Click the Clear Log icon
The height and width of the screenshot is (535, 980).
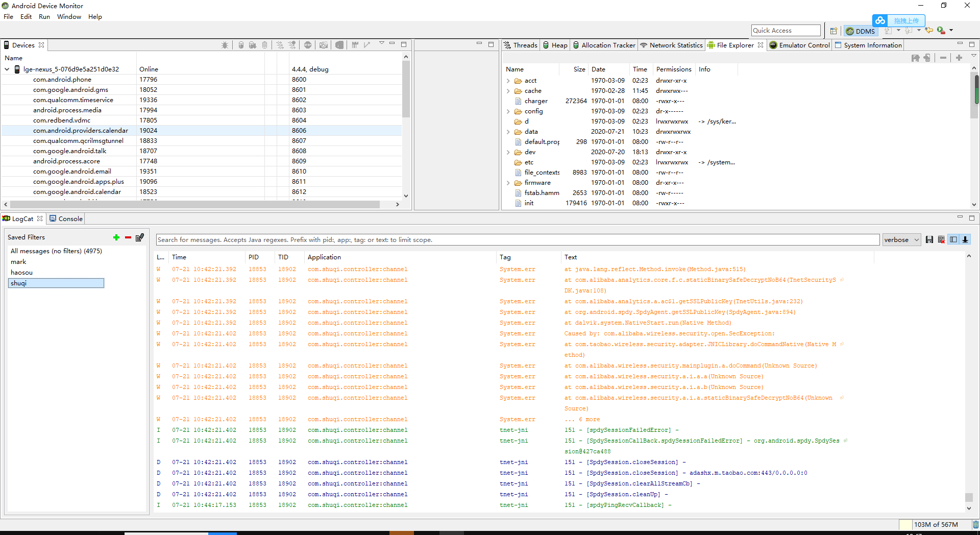click(941, 239)
